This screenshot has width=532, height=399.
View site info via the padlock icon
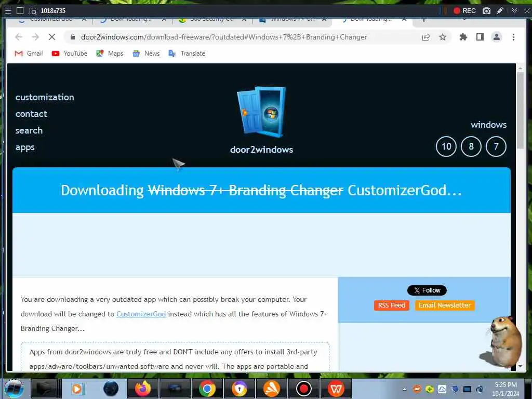point(73,37)
